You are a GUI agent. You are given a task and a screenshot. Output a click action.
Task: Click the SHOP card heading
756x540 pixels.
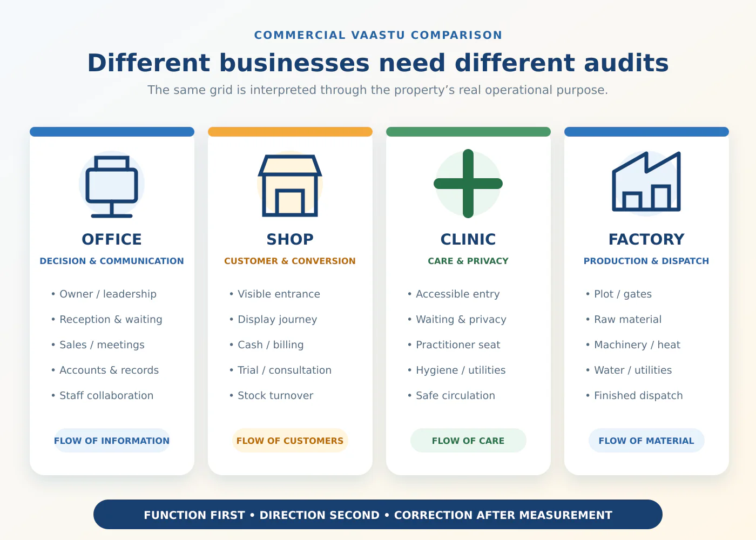pos(290,239)
